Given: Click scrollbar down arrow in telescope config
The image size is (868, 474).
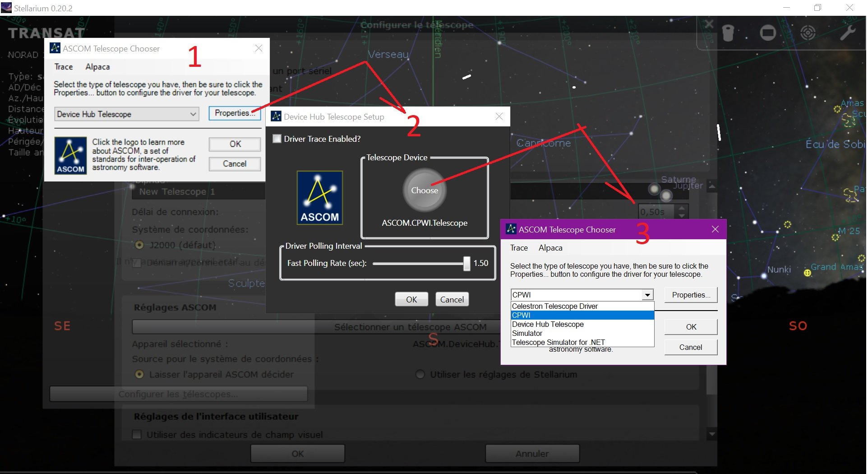Looking at the screenshot, I should click(712, 434).
